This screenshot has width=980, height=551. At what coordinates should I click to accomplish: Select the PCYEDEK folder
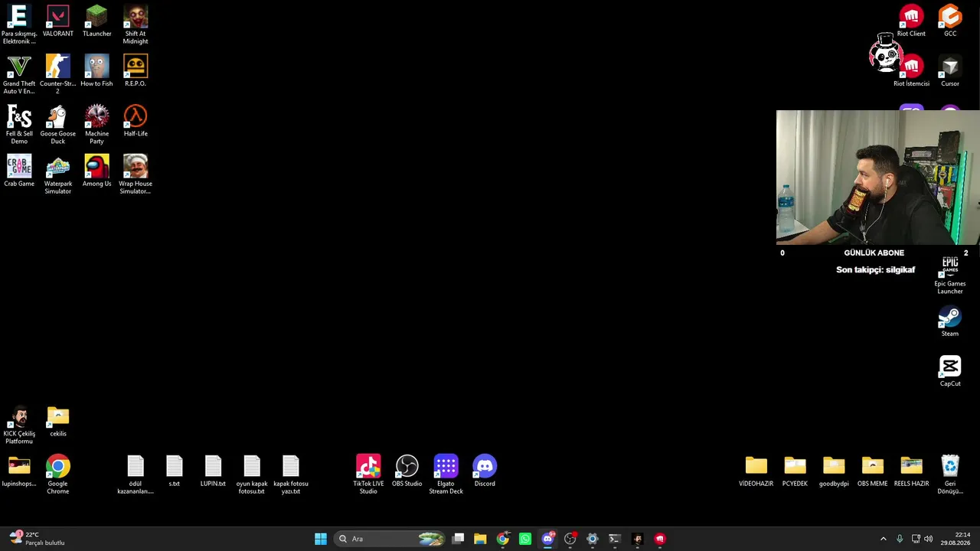coord(795,471)
